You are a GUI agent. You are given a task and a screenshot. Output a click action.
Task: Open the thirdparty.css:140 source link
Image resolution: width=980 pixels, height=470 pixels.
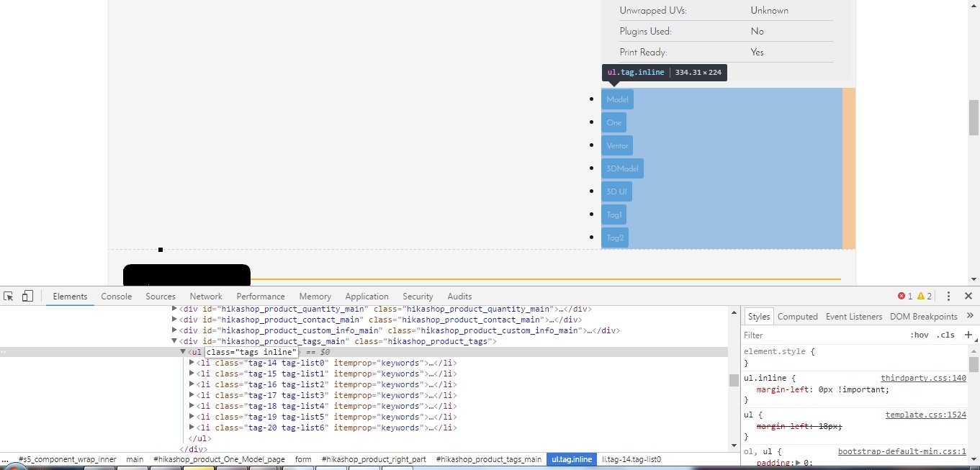pyautogui.click(x=923, y=378)
